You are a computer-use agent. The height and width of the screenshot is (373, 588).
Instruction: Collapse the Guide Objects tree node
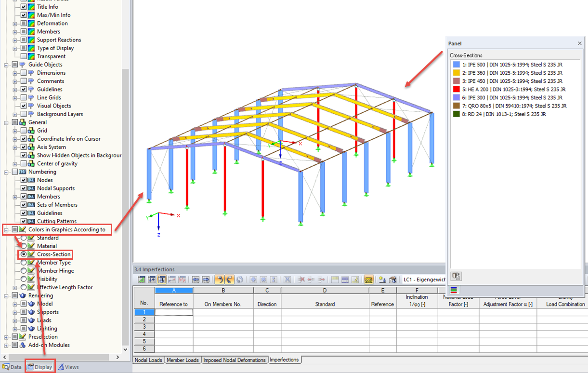tap(7, 65)
